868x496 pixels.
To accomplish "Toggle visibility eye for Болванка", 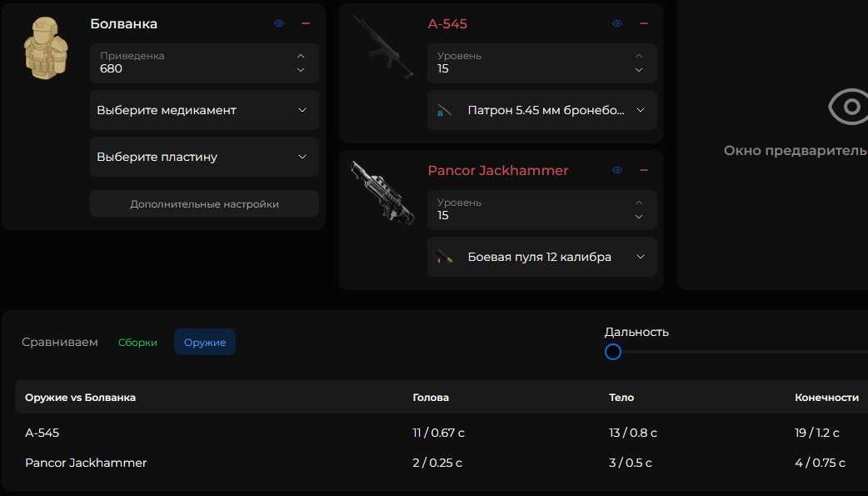I will coord(279,23).
